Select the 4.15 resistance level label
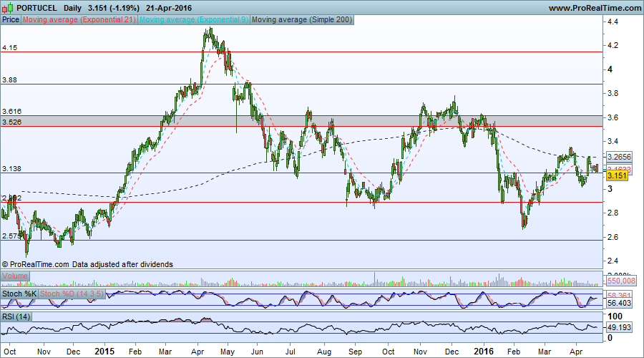 pos(9,48)
